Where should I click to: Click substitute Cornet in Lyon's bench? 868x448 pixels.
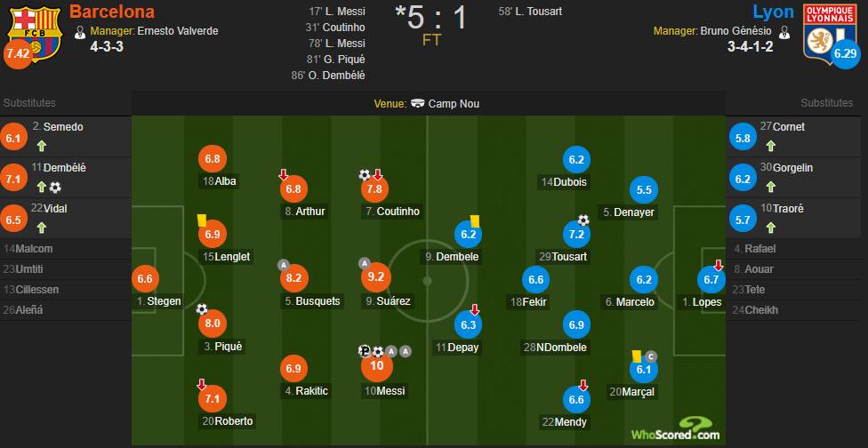pyautogui.click(x=789, y=127)
